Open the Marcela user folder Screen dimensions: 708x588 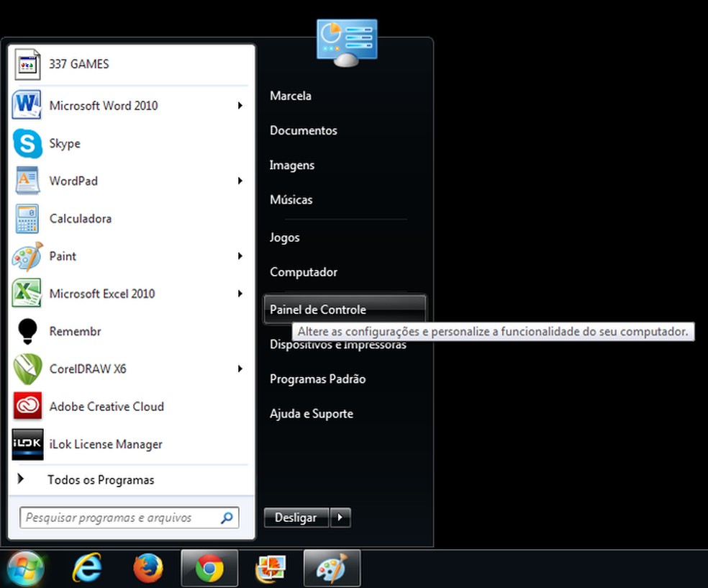[291, 96]
